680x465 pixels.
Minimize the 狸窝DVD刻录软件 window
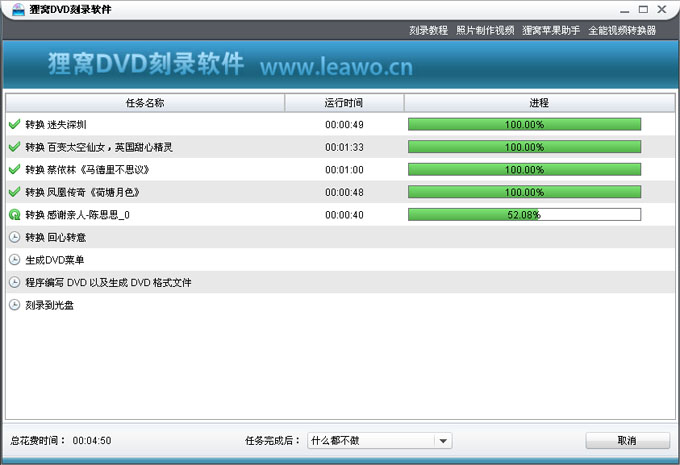pos(624,10)
